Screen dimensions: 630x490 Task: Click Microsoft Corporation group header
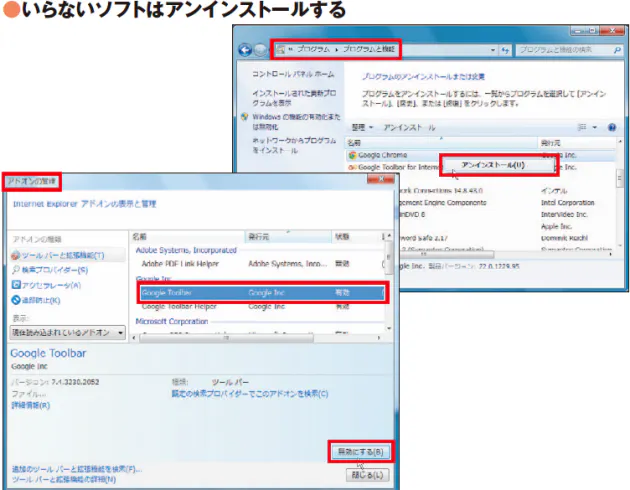(x=172, y=321)
